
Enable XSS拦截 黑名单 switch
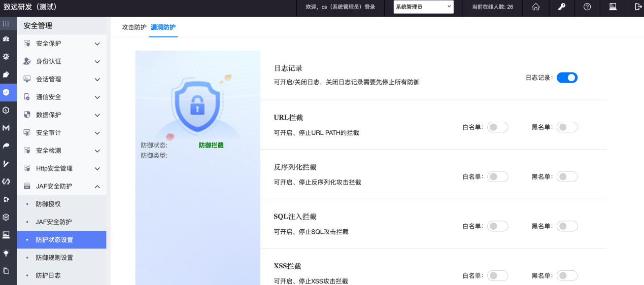tap(567, 276)
